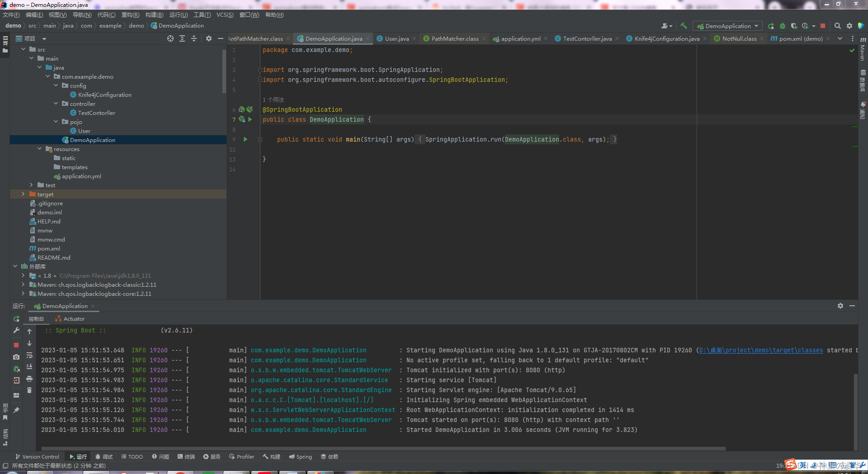Toggle Bookmarks (书签) tool window button
The image size is (868, 474).
[x=5, y=412]
